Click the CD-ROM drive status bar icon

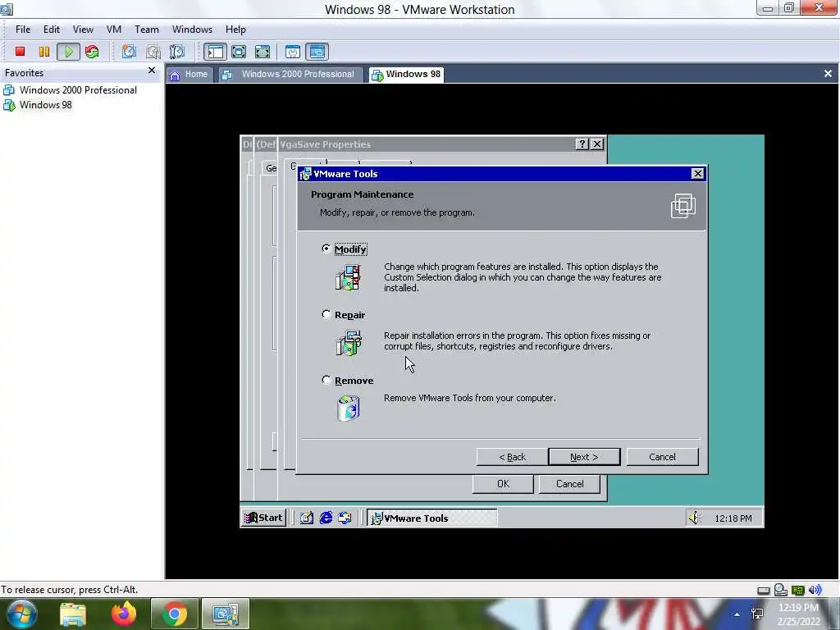(781, 590)
